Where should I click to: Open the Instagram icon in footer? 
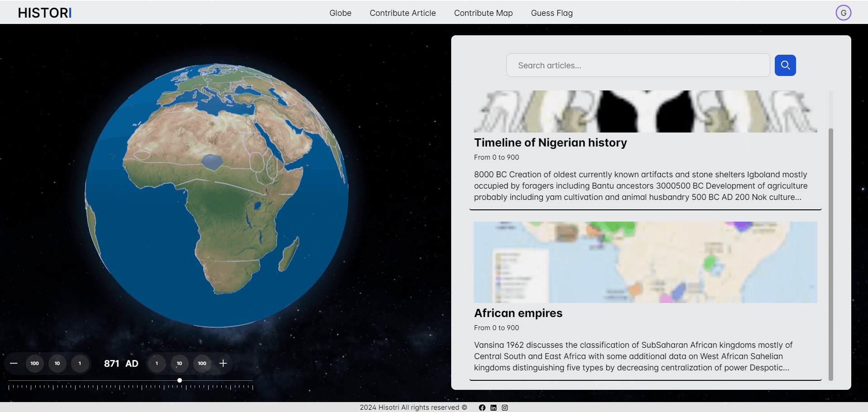coord(505,407)
